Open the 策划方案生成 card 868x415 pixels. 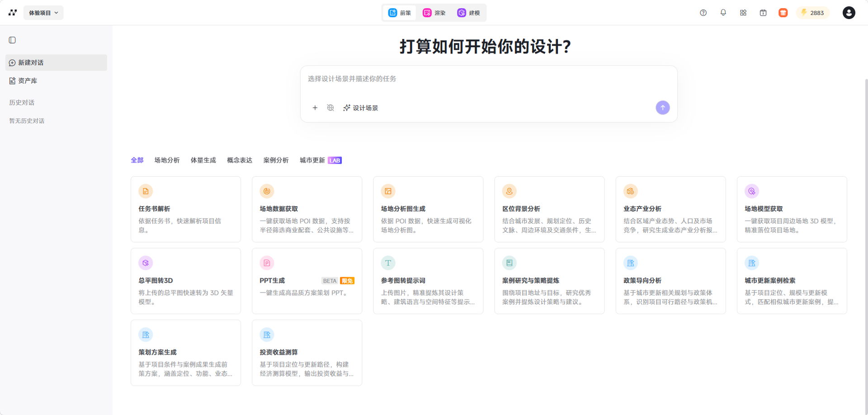pyautogui.click(x=186, y=353)
